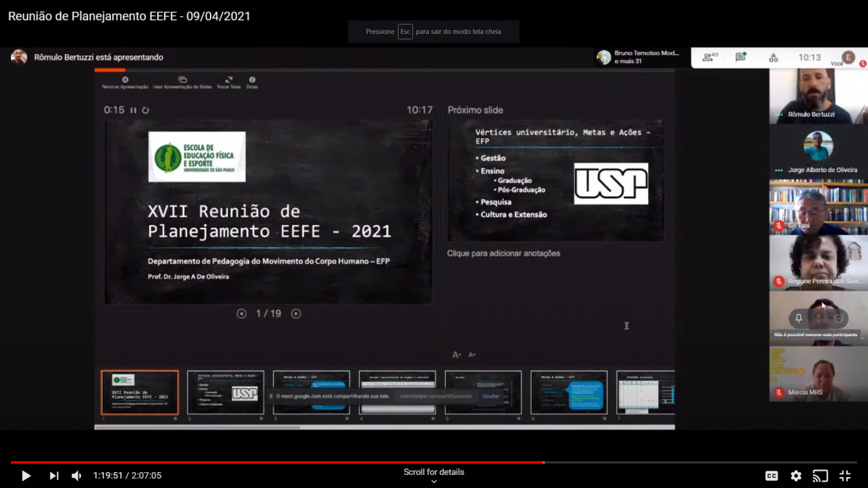Advance to the next slide arrow
This screenshot has width=868, height=488.
click(296, 314)
